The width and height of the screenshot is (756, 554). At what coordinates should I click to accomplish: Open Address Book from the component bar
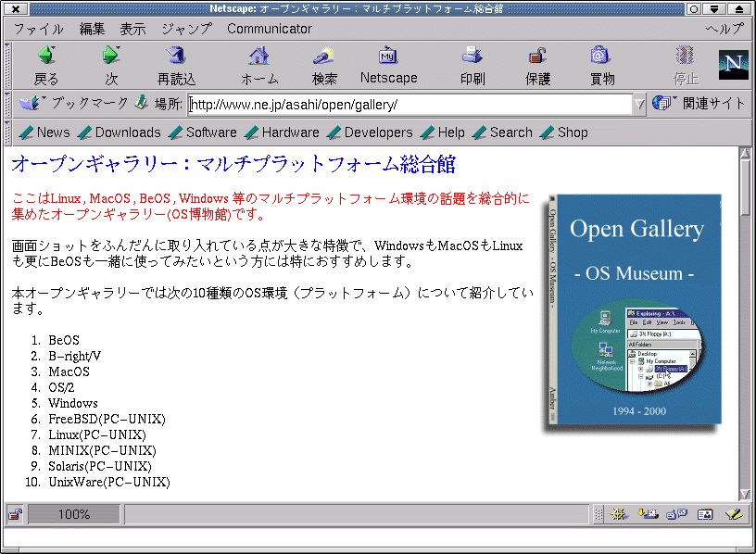point(705,514)
